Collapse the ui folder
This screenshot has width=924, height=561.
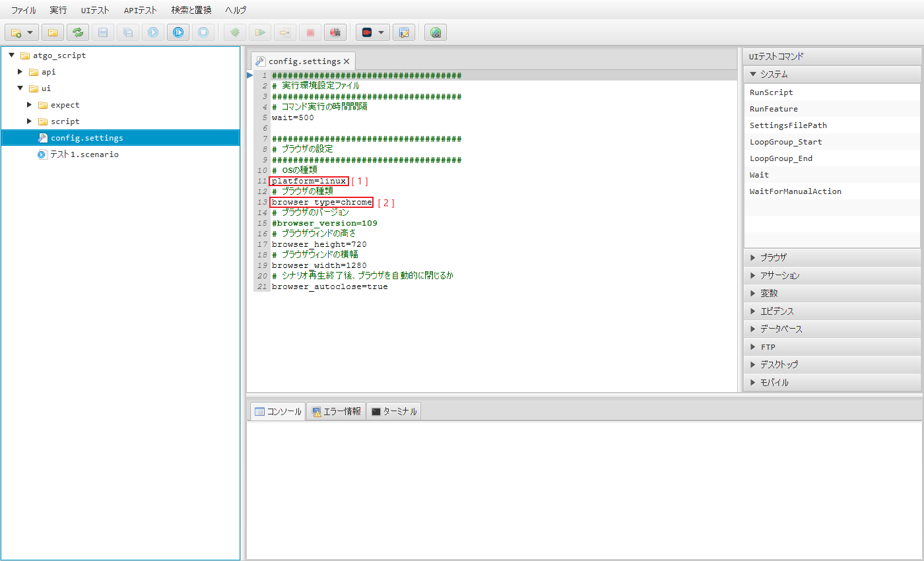pos(20,88)
